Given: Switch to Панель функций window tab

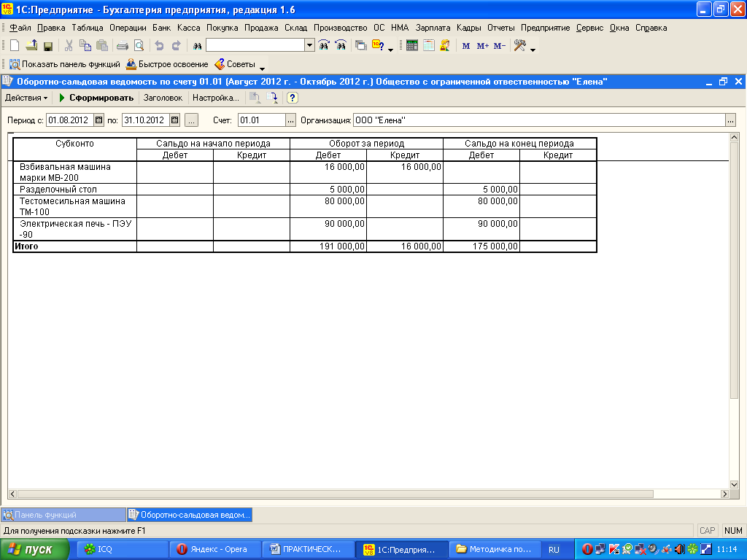Looking at the screenshot, I should tap(63, 515).
